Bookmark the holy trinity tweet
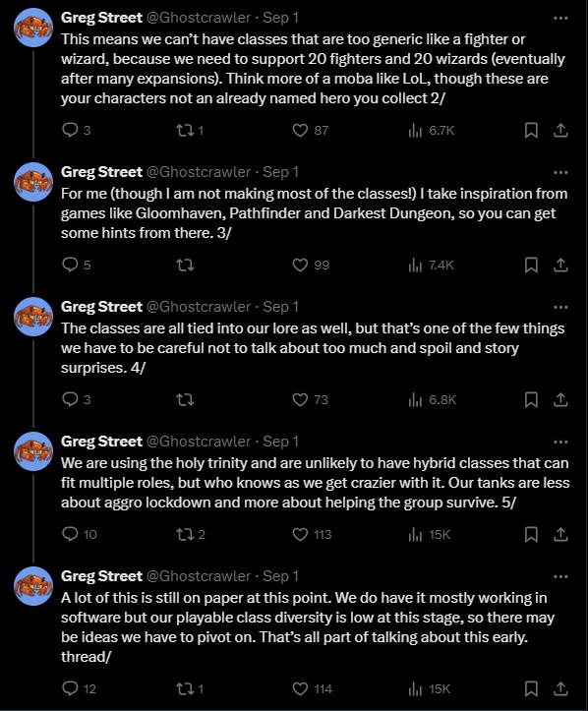 (x=531, y=535)
